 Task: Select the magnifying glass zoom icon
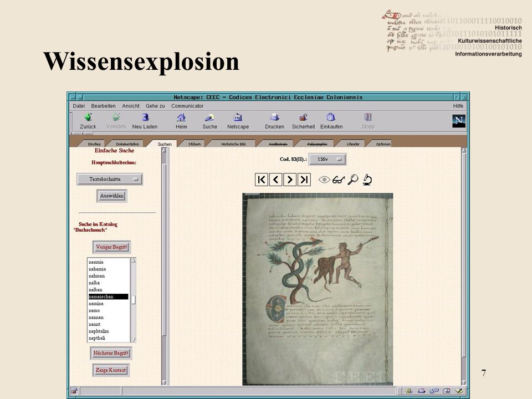click(x=353, y=180)
